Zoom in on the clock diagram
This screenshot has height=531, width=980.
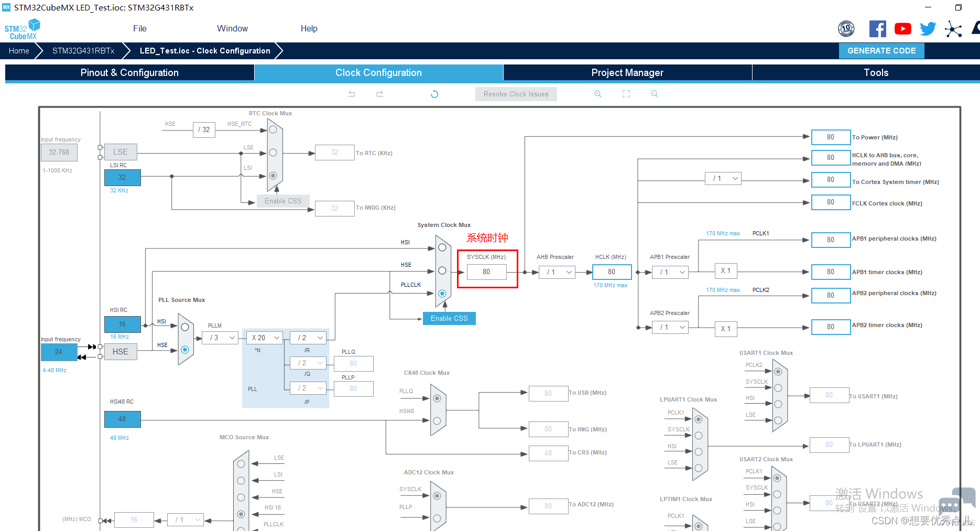tap(597, 94)
